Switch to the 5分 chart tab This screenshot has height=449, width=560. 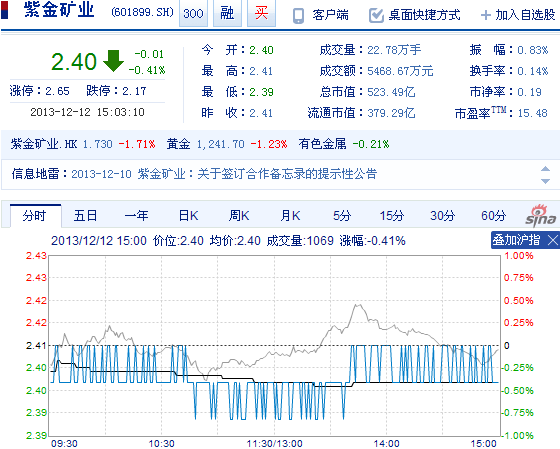(342, 216)
